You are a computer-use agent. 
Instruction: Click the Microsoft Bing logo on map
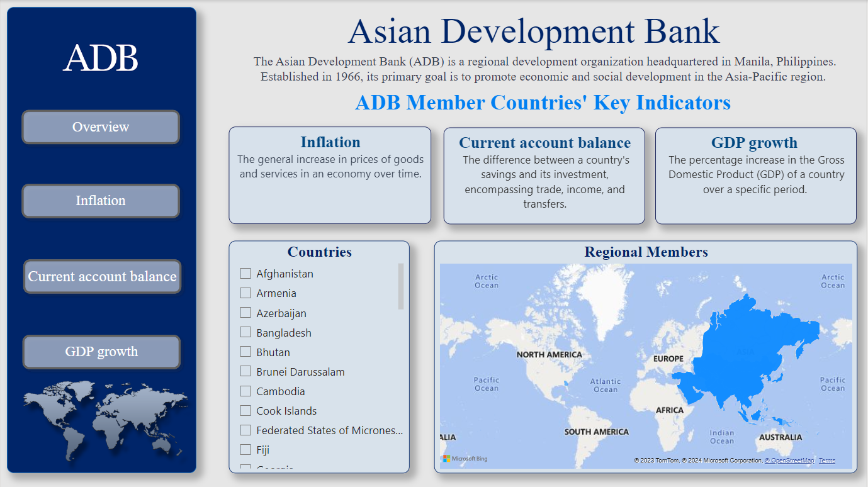click(x=465, y=459)
